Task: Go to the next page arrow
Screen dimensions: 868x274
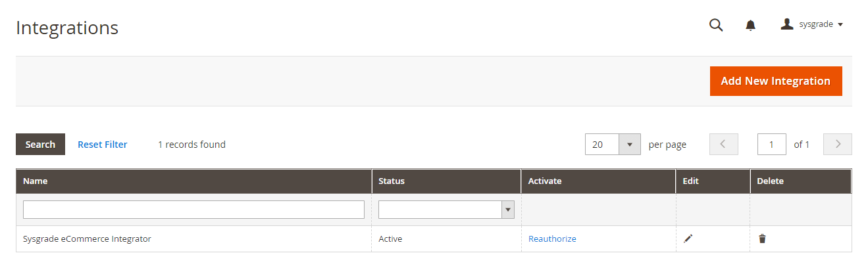Action: (x=838, y=145)
